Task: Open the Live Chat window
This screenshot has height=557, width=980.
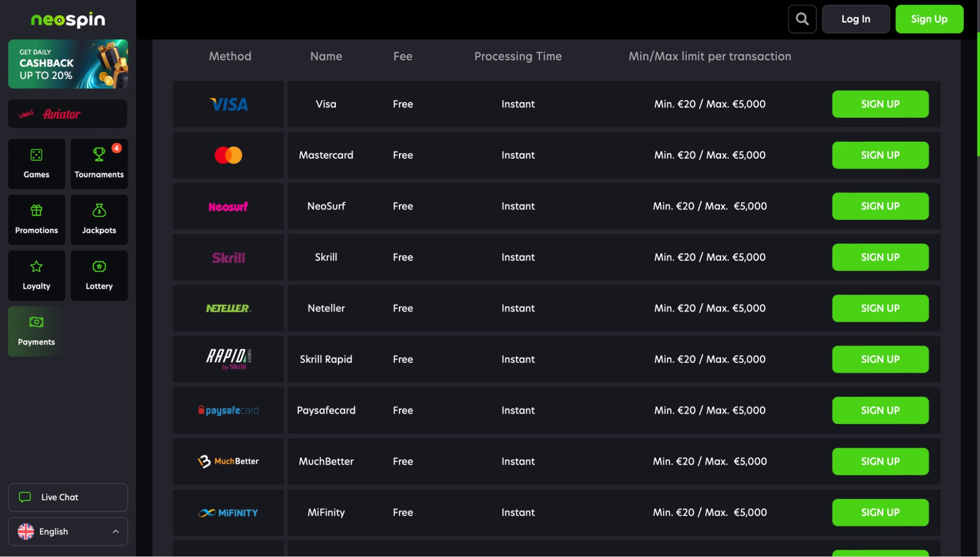Action: pos(67,497)
